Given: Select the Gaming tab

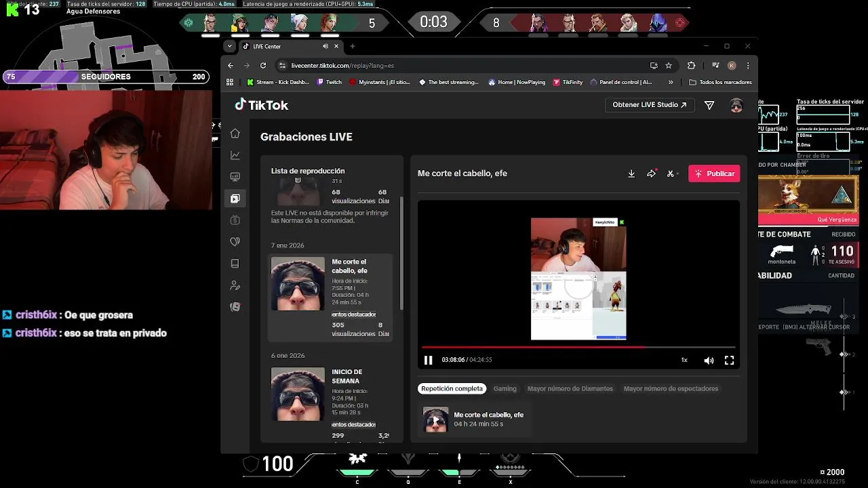Looking at the screenshot, I should [505, 388].
